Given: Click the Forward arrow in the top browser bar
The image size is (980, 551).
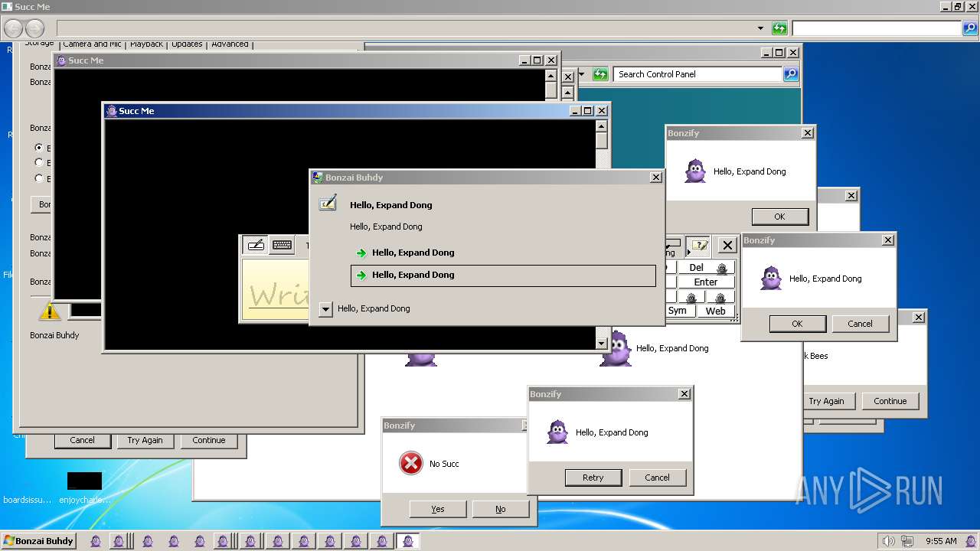Looking at the screenshot, I should [35, 29].
